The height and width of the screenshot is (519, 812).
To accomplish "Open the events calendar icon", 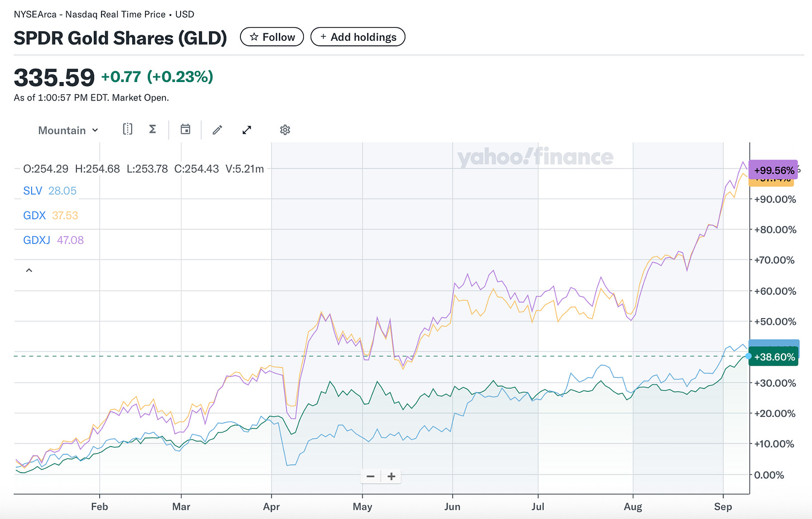I will tap(185, 129).
